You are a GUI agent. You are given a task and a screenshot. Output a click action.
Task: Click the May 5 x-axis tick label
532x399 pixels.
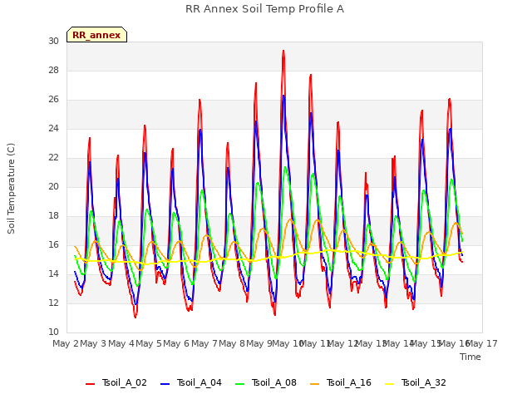click(x=149, y=343)
